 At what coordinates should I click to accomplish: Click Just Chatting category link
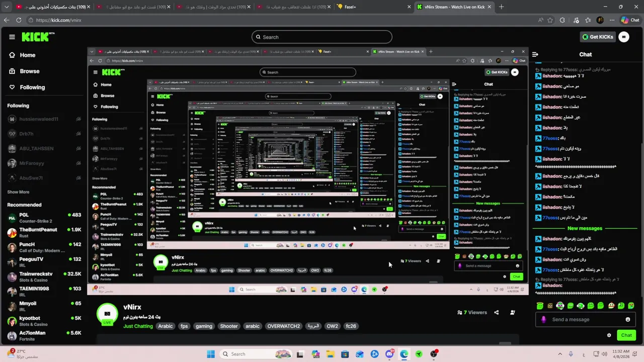click(x=138, y=326)
